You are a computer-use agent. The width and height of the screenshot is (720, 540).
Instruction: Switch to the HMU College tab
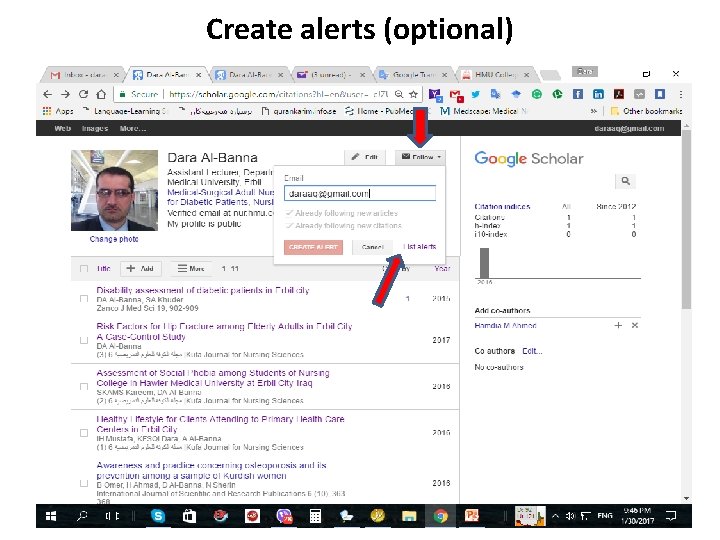pos(496,74)
